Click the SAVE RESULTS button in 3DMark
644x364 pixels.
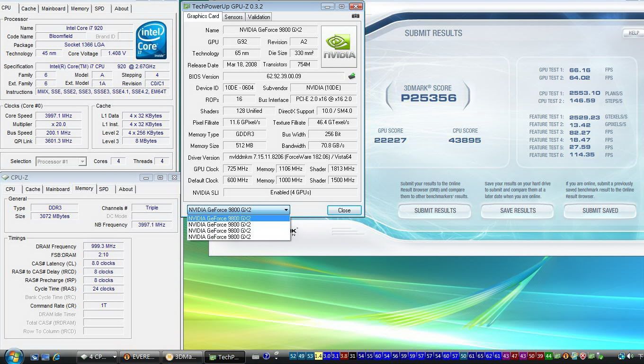coord(518,210)
